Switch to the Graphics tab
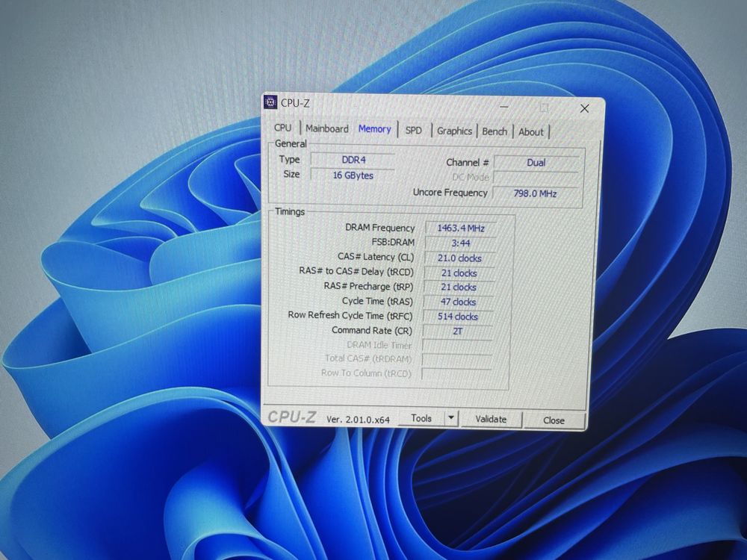 coord(454,131)
